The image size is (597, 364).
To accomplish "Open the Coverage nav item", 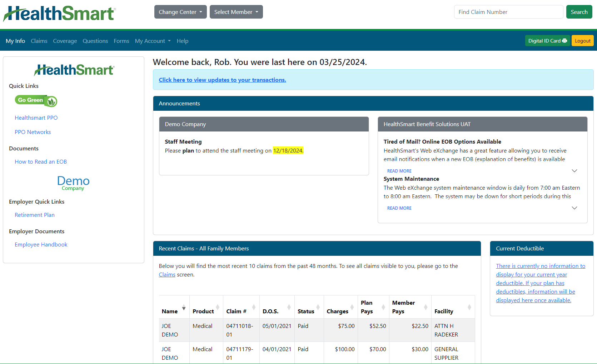I will (65, 41).
